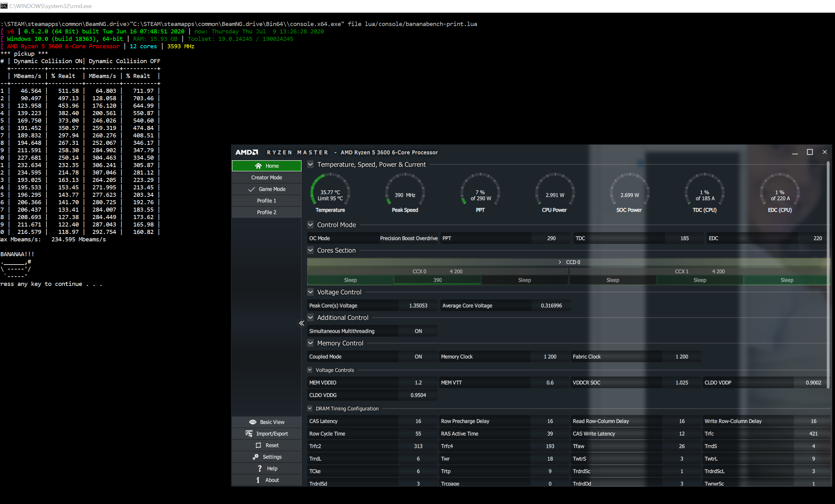The image size is (835, 504).
Task: Click the Ryzen Master vertical scrollbar
Action: coord(828,274)
